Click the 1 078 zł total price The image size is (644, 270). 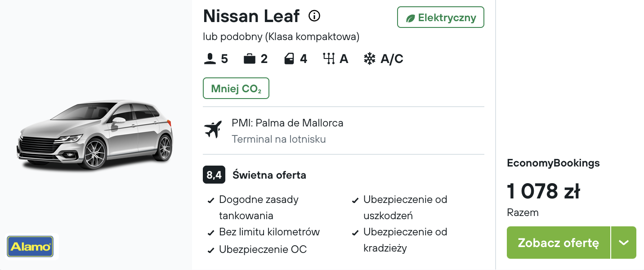tap(543, 191)
